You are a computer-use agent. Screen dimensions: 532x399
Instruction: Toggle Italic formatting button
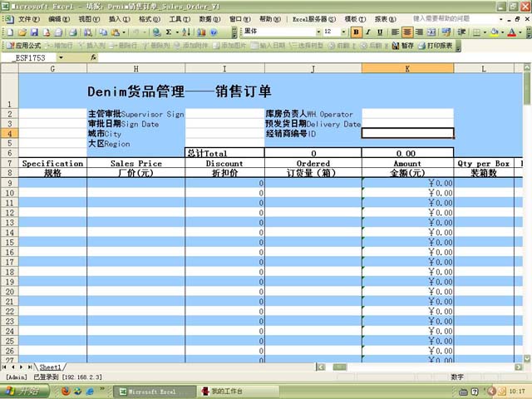[x=368, y=32]
